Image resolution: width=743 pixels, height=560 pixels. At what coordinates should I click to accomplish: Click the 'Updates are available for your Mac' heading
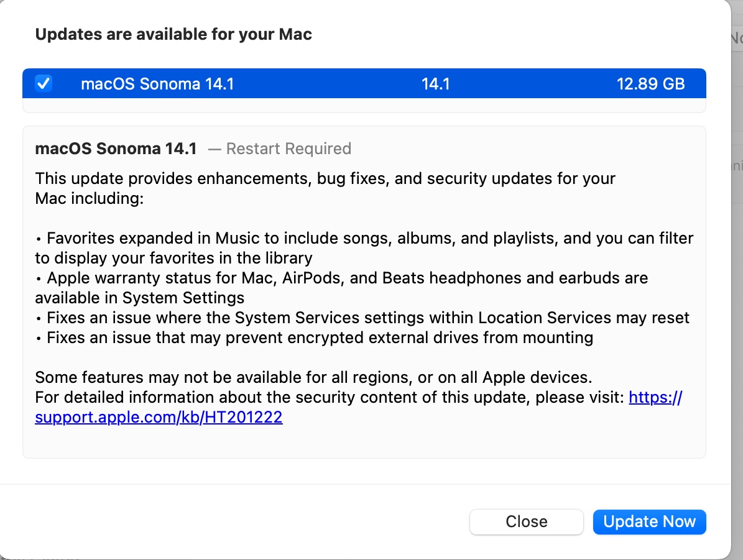pyautogui.click(x=173, y=34)
